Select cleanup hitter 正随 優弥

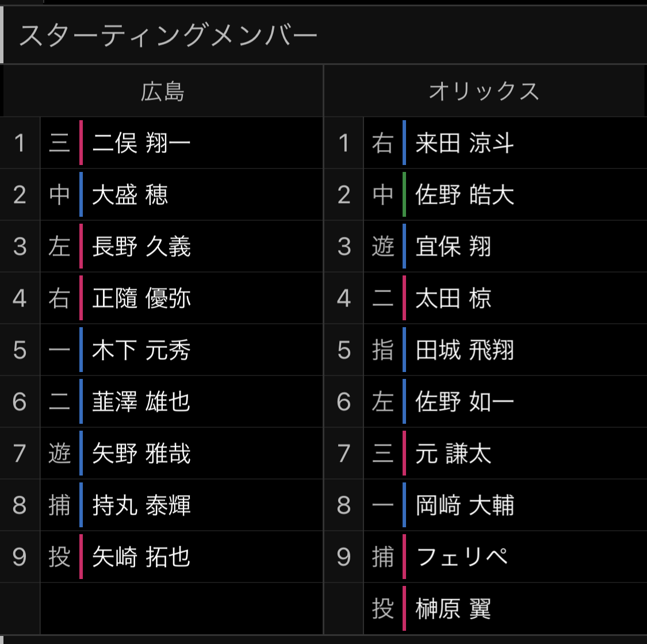point(141,298)
